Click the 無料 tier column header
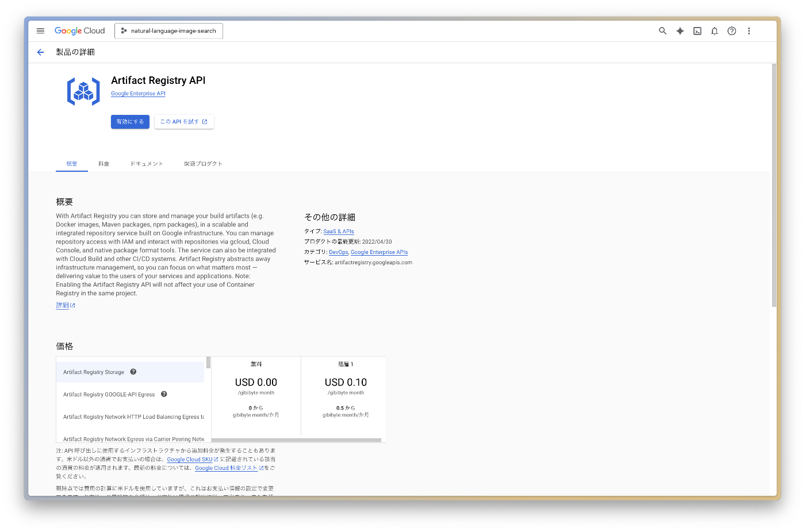 [x=256, y=364]
